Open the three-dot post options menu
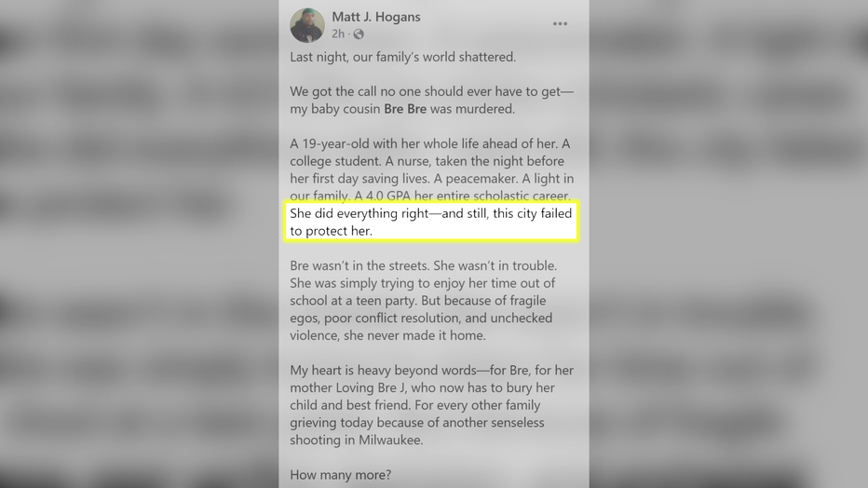 (x=560, y=24)
